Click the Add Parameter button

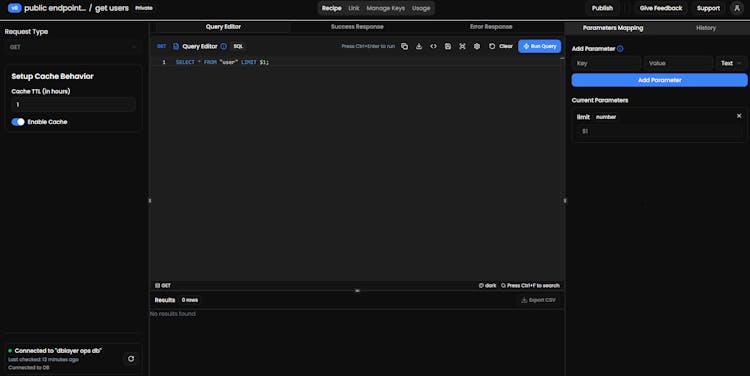point(660,80)
